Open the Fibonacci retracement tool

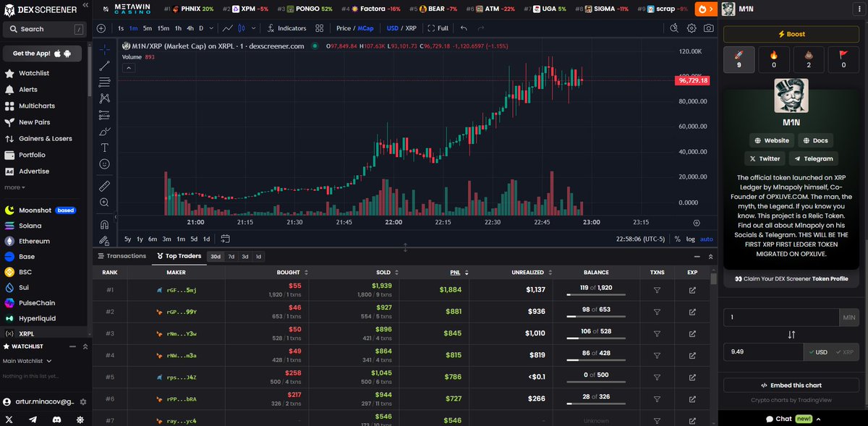104,82
